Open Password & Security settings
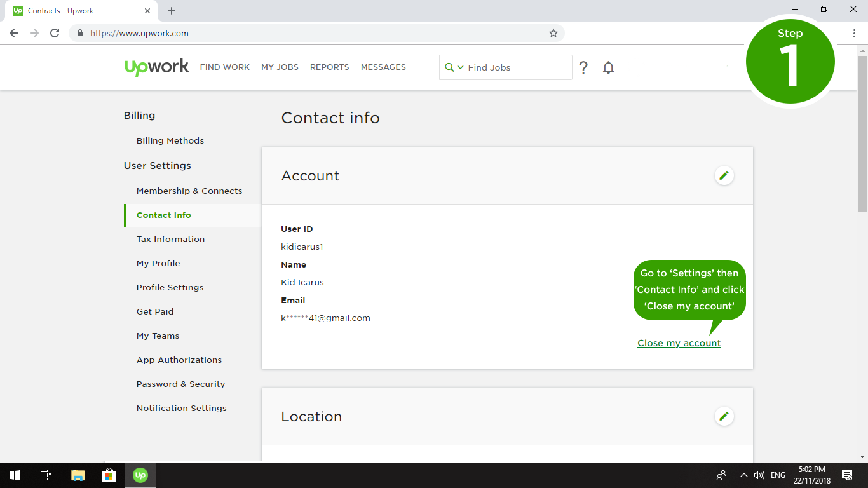Viewport: 868px width, 488px height. 180,384
